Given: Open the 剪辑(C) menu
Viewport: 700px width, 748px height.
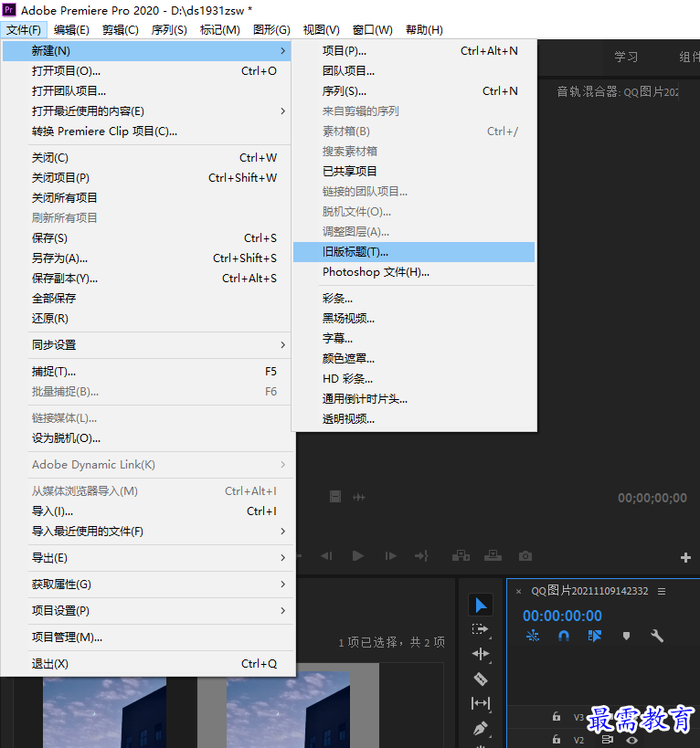Looking at the screenshot, I should click(121, 29).
